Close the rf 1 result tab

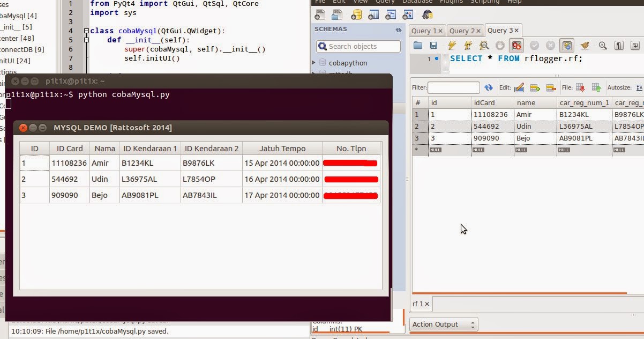pyautogui.click(x=428, y=304)
